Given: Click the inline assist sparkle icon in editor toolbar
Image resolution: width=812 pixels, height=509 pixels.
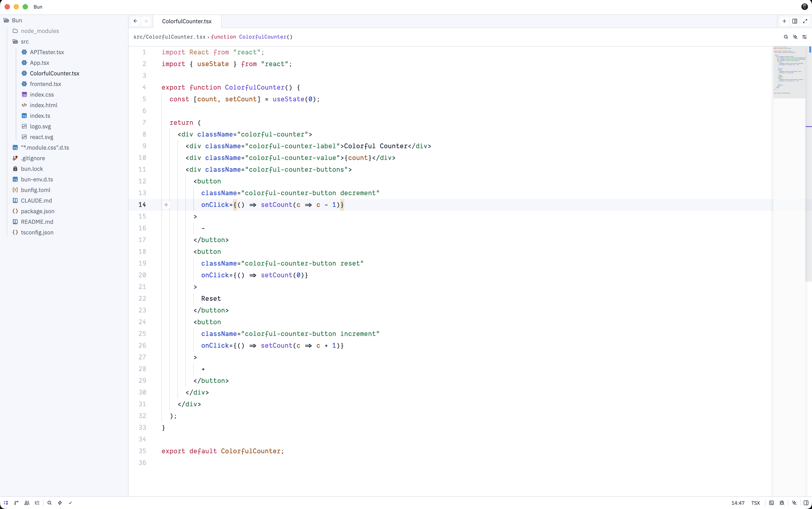Looking at the screenshot, I should coord(795,37).
